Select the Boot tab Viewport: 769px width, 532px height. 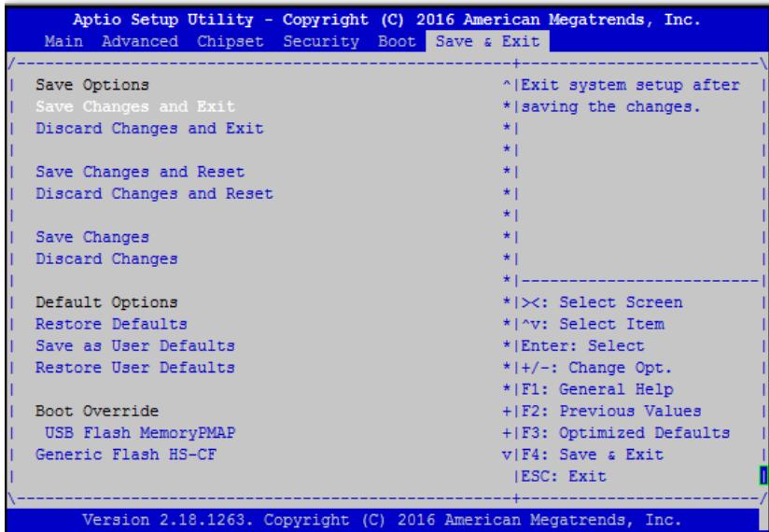click(397, 41)
